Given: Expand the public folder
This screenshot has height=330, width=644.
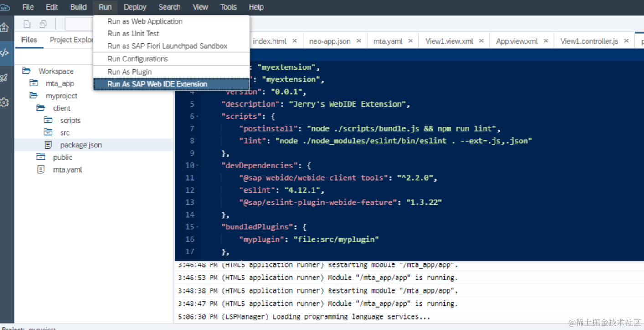Looking at the screenshot, I should click(x=41, y=157).
